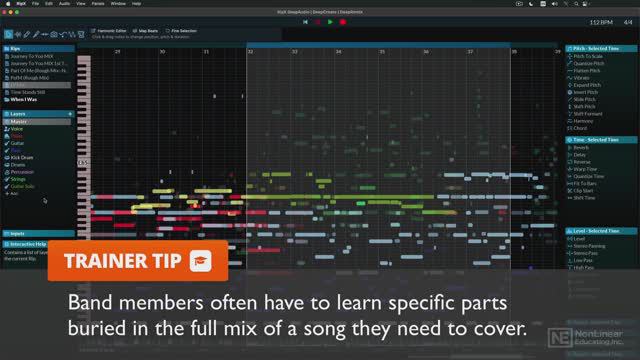Choose the curve tool in the toolbar

(x=63, y=35)
